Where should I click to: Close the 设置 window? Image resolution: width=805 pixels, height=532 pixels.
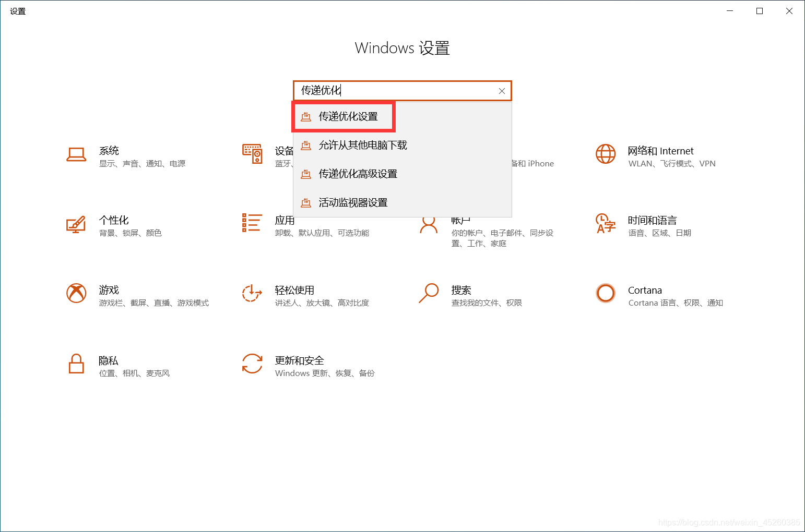(x=789, y=11)
